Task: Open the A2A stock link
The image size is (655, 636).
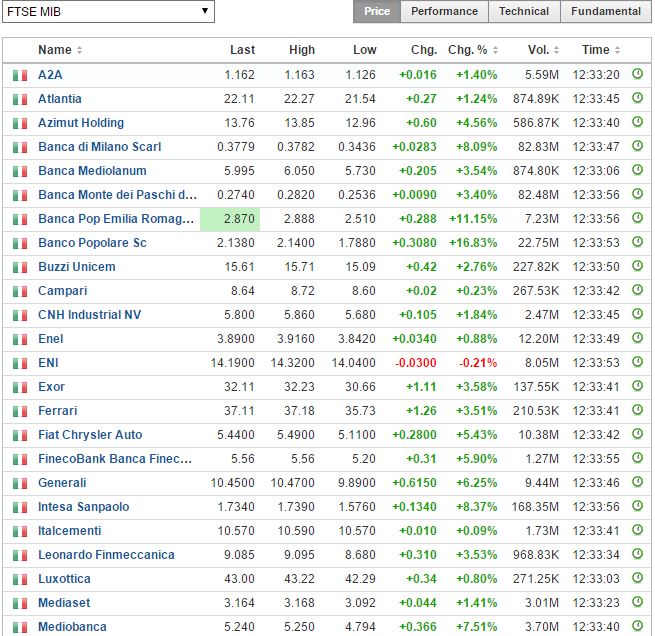Action: (50, 75)
